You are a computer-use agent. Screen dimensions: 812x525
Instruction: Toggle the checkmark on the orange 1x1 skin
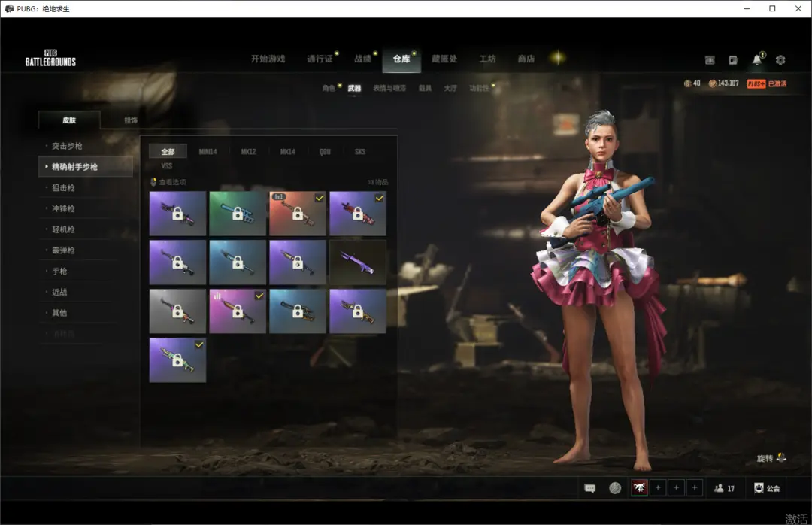(x=320, y=198)
